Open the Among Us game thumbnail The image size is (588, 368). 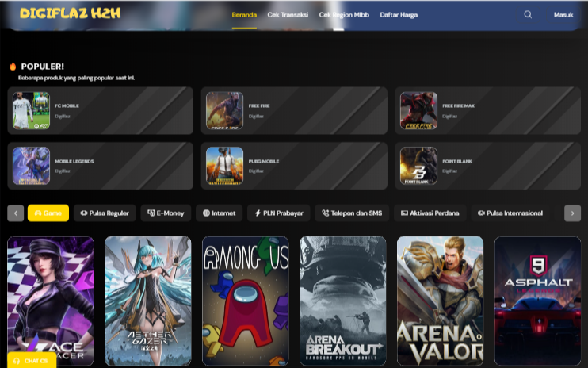coord(245,301)
